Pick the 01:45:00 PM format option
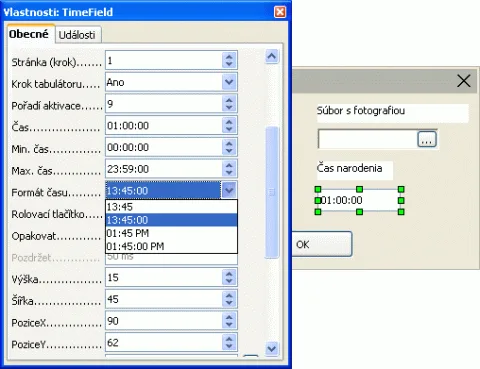 coord(171,246)
